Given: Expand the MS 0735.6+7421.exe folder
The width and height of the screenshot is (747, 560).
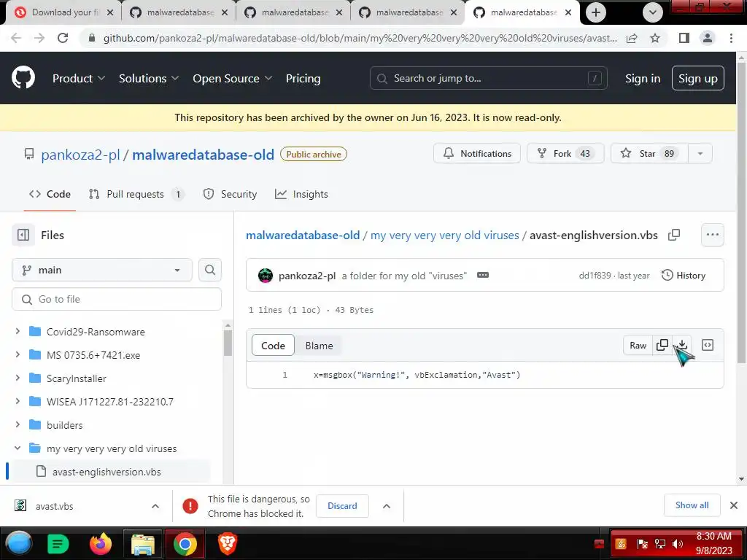Looking at the screenshot, I should pos(18,354).
